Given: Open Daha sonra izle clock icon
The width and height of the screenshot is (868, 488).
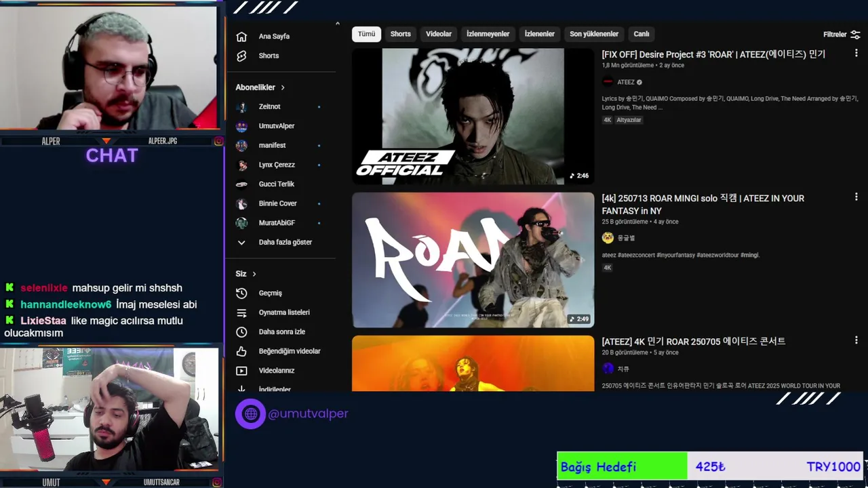Looking at the screenshot, I should coord(241,332).
